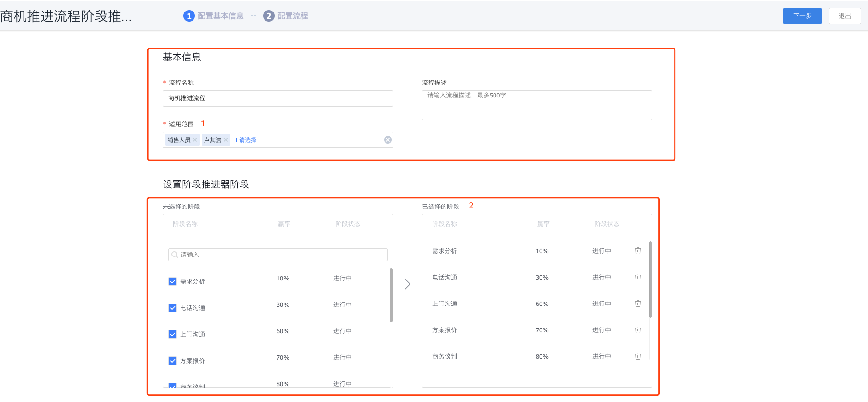Click the transfer arrow between stage lists
The image size is (868, 402).
(408, 284)
